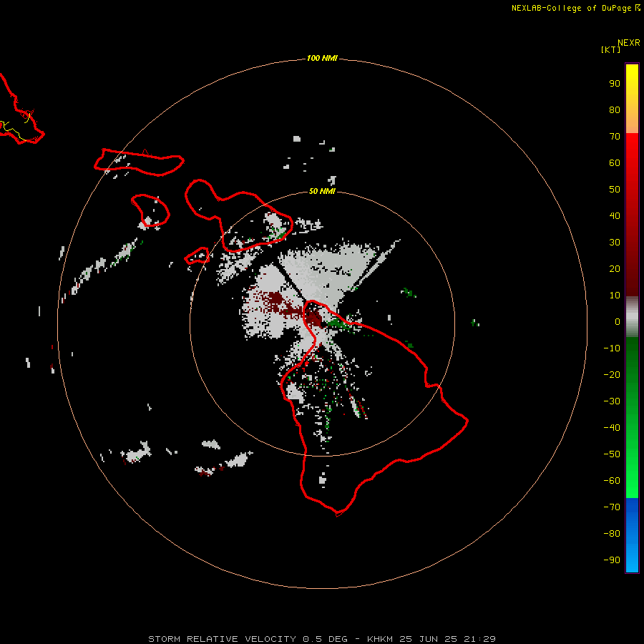Click the -40 value on the velocity scale
Image resolution: width=644 pixels, height=644 pixels.
click(x=612, y=428)
